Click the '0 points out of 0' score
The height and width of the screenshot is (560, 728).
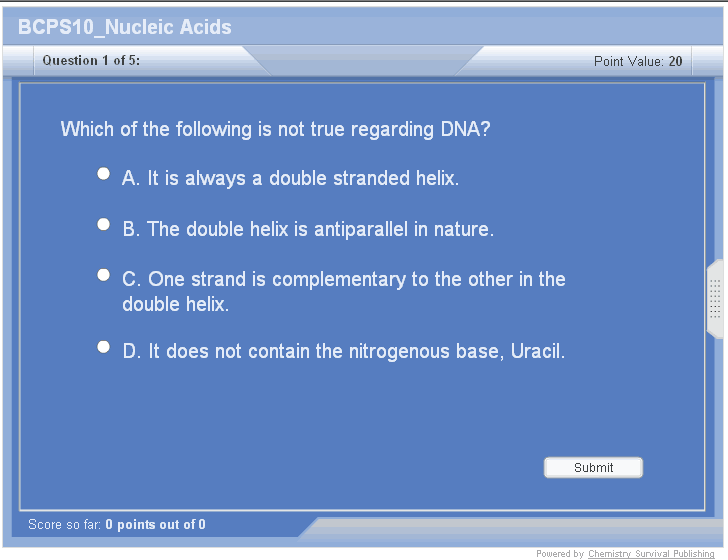(155, 525)
